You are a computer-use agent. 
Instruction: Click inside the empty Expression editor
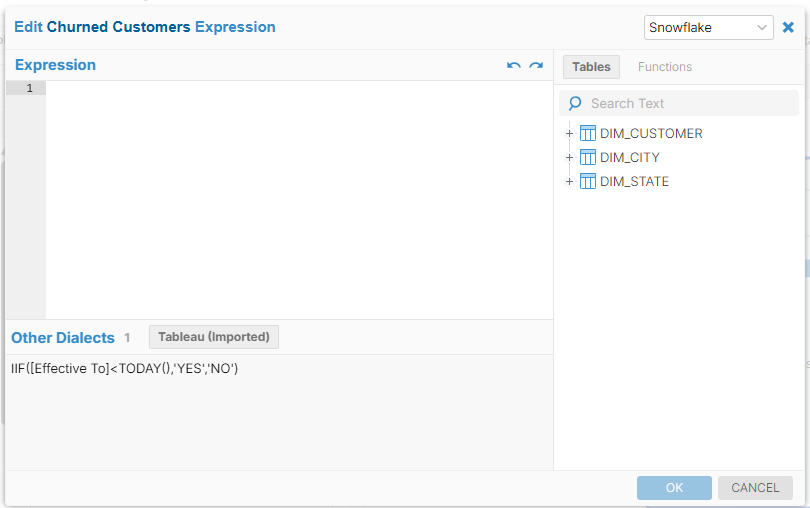[298, 200]
